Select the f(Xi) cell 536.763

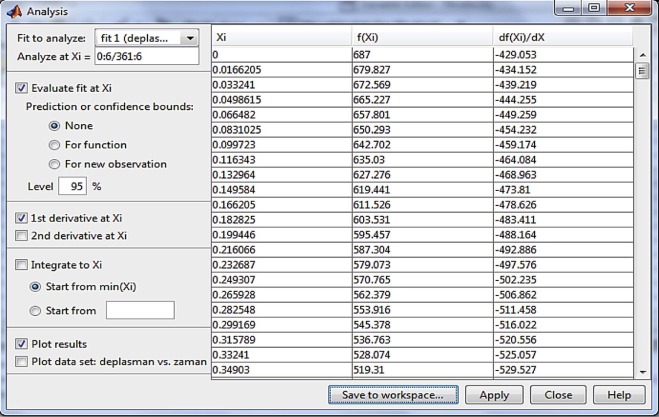pyautogui.click(x=422, y=340)
